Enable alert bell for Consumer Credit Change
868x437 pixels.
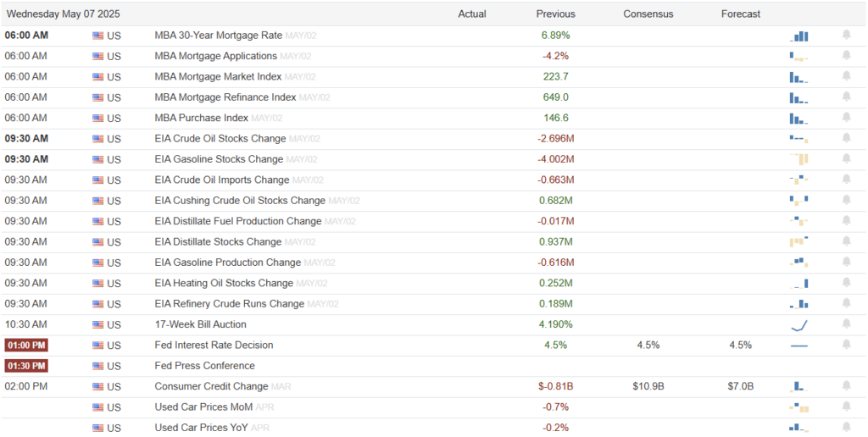846,386
